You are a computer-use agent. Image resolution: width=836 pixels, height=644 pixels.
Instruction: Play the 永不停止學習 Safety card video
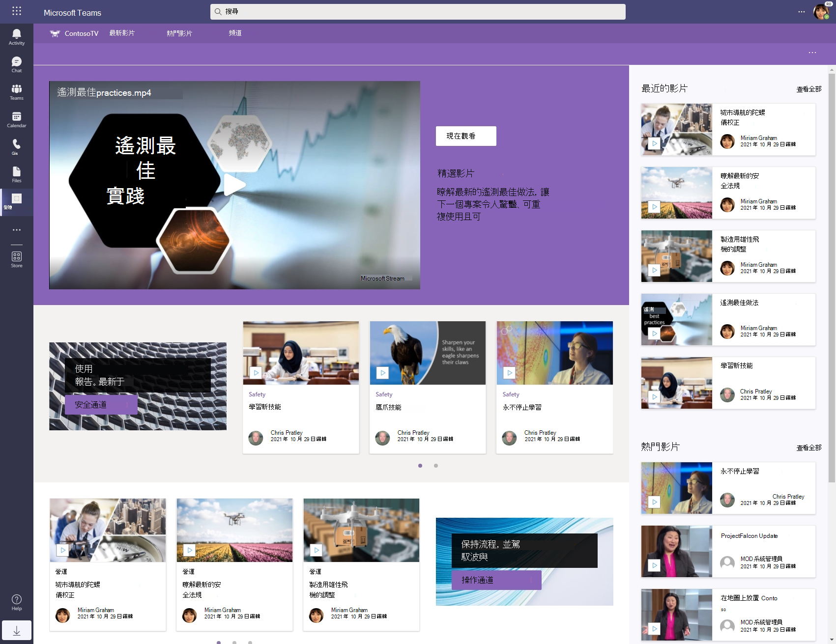tap(510, 373)
